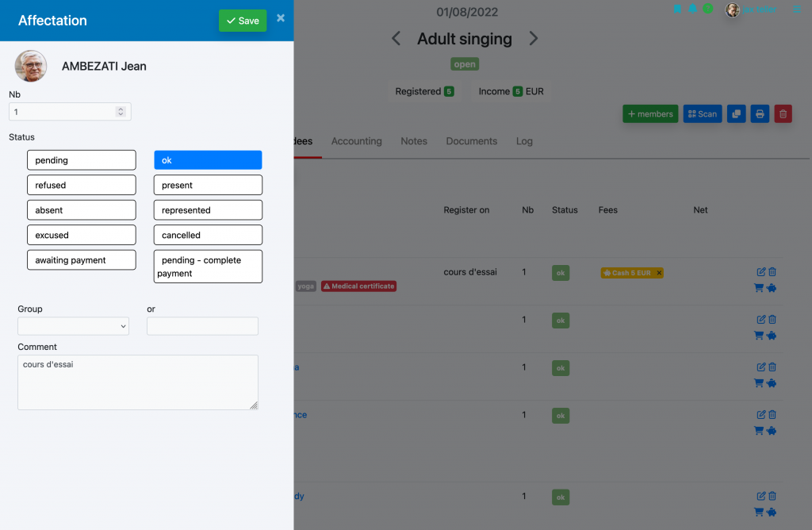Select the ok status option
Screen dimensions: 812x530
tap(208, 160)
